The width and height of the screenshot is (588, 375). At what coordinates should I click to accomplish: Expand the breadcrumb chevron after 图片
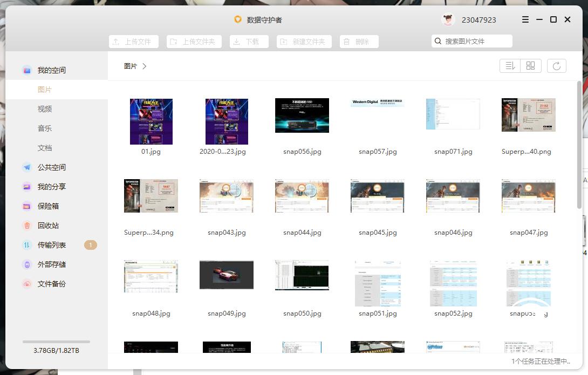[x=145, y=66]
